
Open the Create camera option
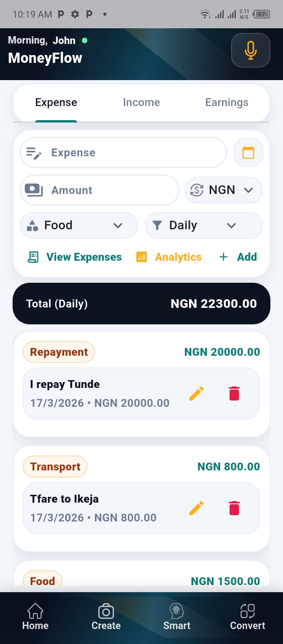[x=106, y=617]
